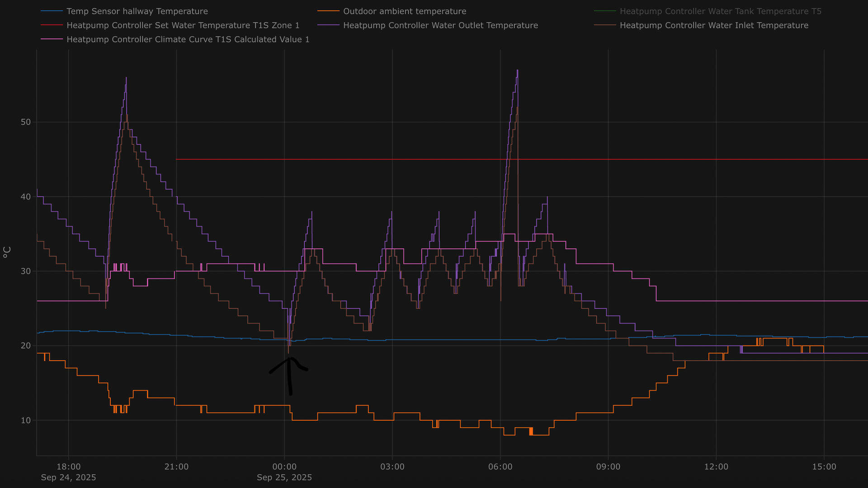Toggle the Set Water Temperature T1S Zone 1 legend entry
The height and width of the screenshot is (488, 868).
(183, 25)
